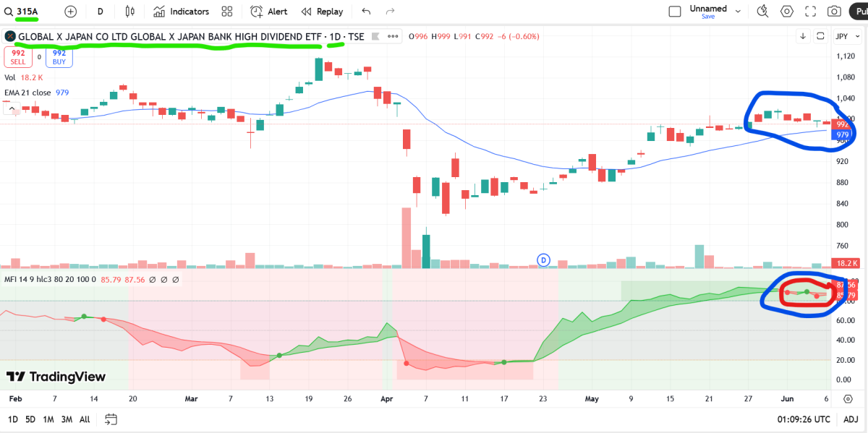Click the Feb label on time axis

15,398
